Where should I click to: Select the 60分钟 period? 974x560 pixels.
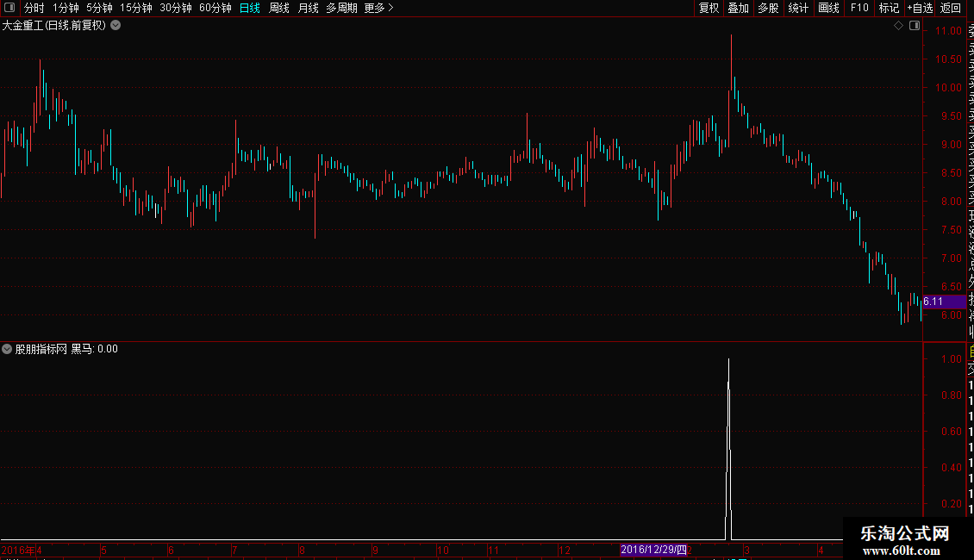click(x=215, y=8)
